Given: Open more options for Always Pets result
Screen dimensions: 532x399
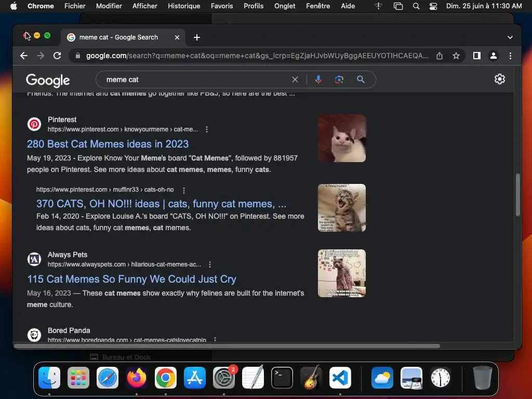Looking at the screenshot, I should click(x=210, y=264).
